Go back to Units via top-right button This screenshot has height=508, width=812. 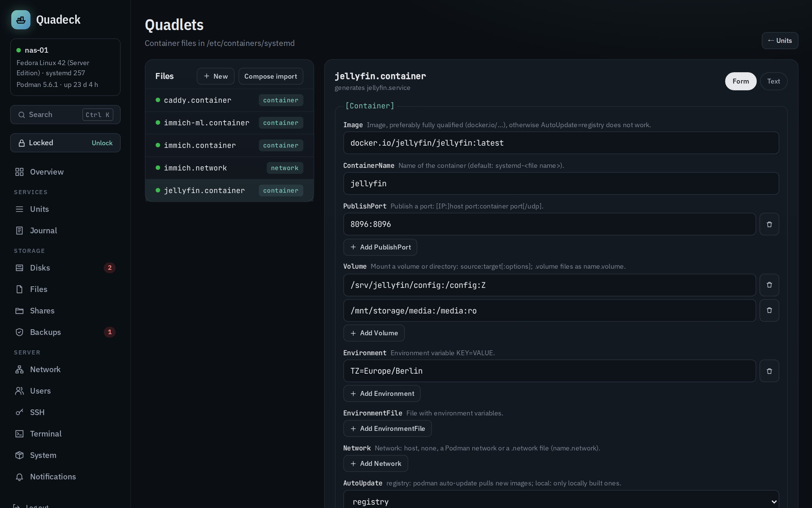click(x=780, y=41)
